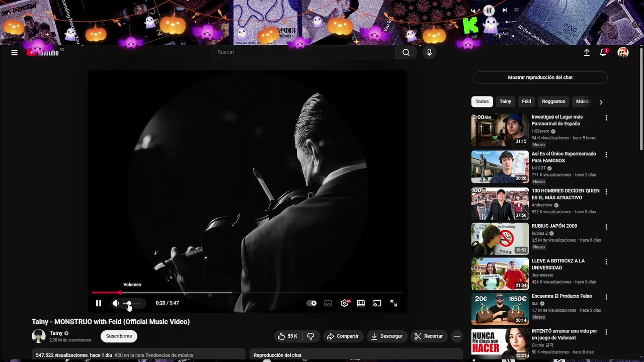The width and height of the screenshot is (644, 362).
Task: Seek on the red video progress bar
Action: 247,292
